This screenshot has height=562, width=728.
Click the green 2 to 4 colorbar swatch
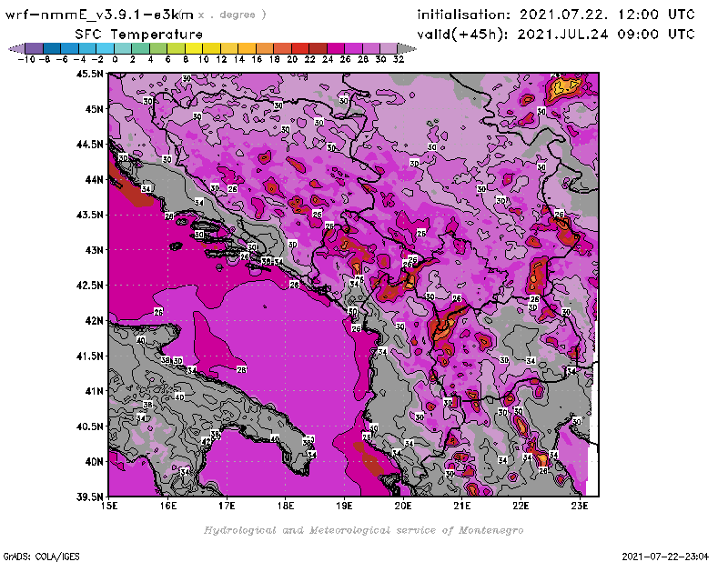[x=141, y=48]
